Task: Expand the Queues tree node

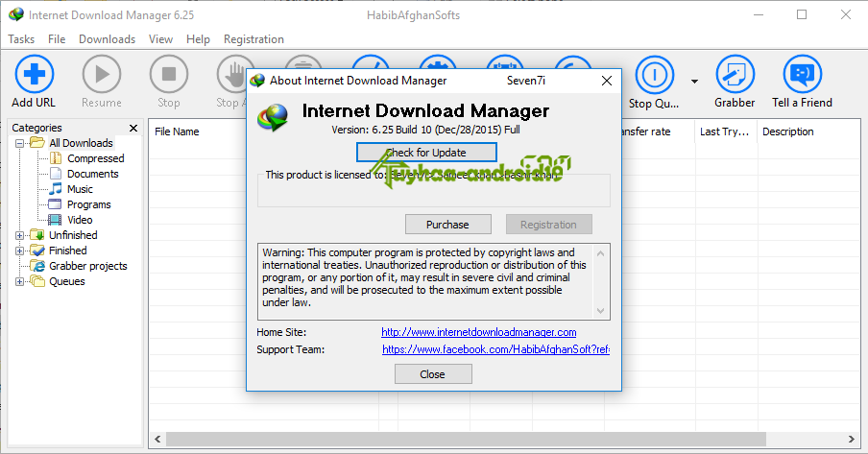Action: [19, 281]
